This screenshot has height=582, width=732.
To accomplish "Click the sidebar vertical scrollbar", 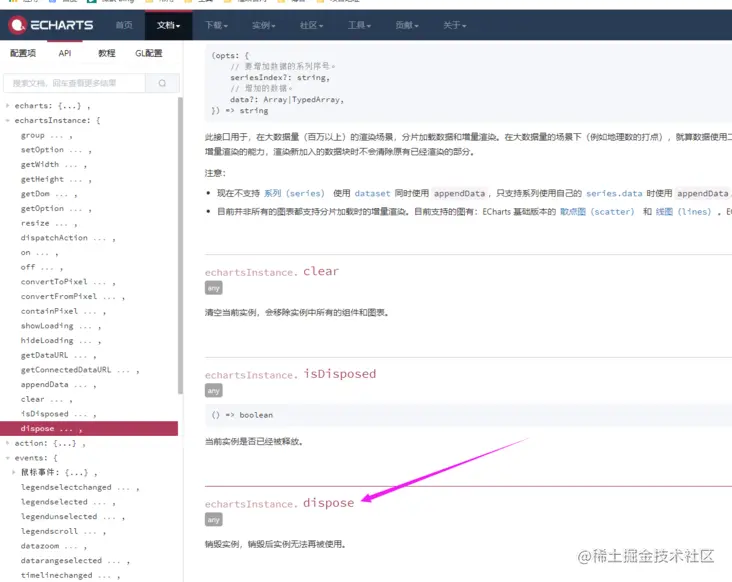I will coord(180,246).
